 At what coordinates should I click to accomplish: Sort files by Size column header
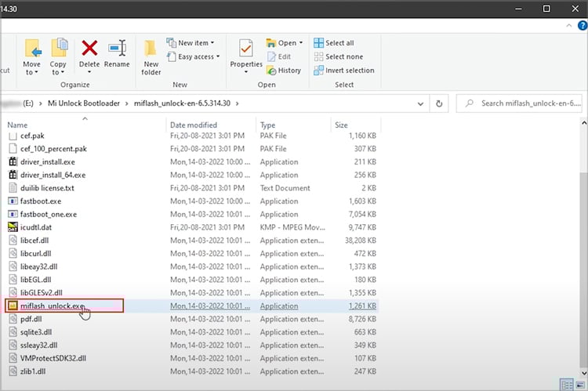(341, 125)
